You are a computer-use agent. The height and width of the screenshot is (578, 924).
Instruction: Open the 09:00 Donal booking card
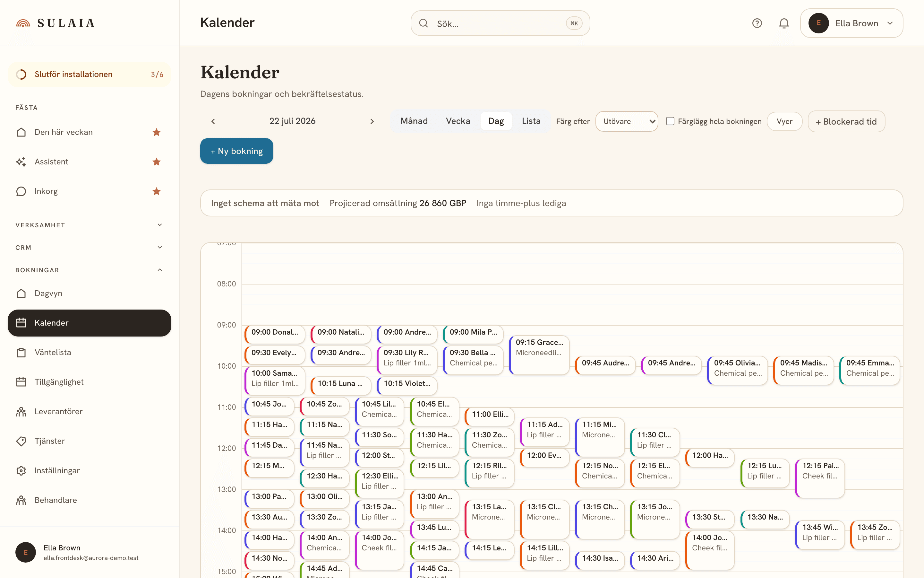pos(275,335)
